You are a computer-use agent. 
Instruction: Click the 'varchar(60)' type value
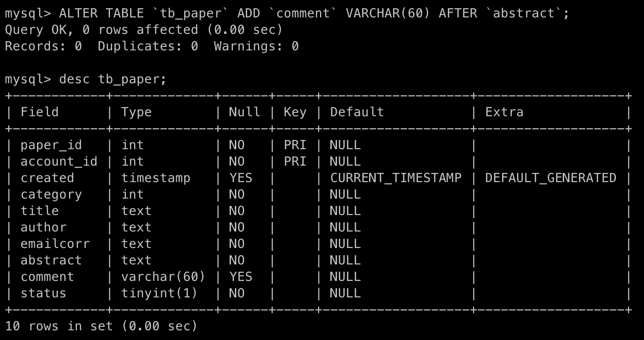click(164, 277)
